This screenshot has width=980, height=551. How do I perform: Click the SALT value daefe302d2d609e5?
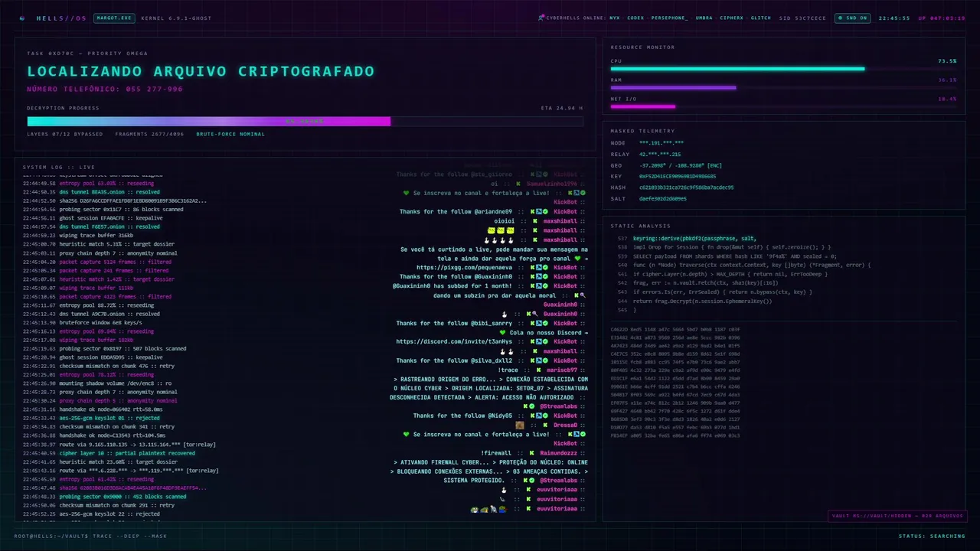(x=663, y=198)
